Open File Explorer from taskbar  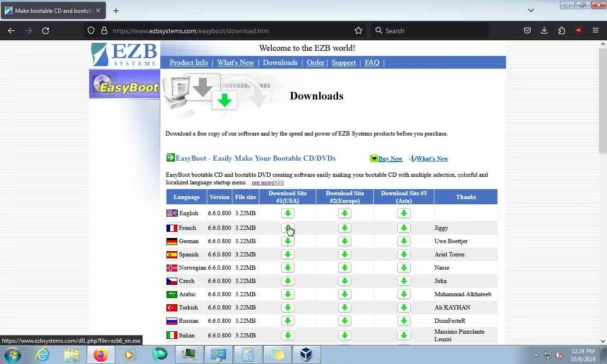coord(72,355)
